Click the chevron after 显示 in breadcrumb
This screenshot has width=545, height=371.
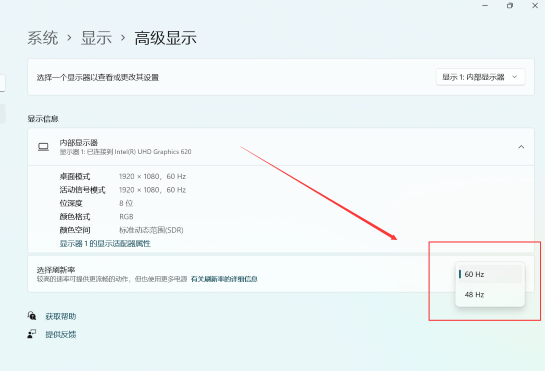click(123, 38)
